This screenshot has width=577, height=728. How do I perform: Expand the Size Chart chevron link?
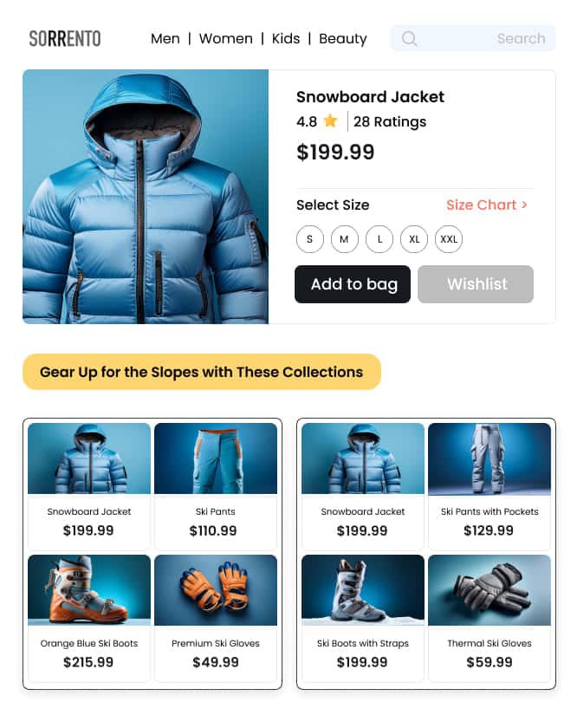click(x=487, y=205)
